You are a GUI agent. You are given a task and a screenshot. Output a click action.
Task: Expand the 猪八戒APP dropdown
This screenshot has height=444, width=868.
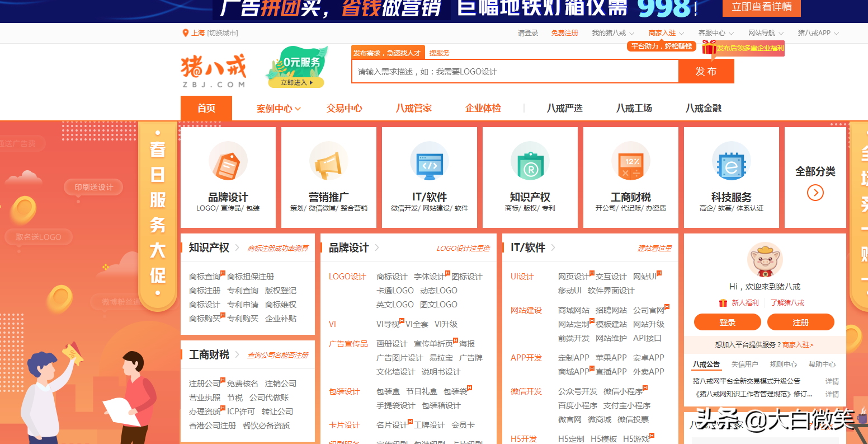point(818,33)
